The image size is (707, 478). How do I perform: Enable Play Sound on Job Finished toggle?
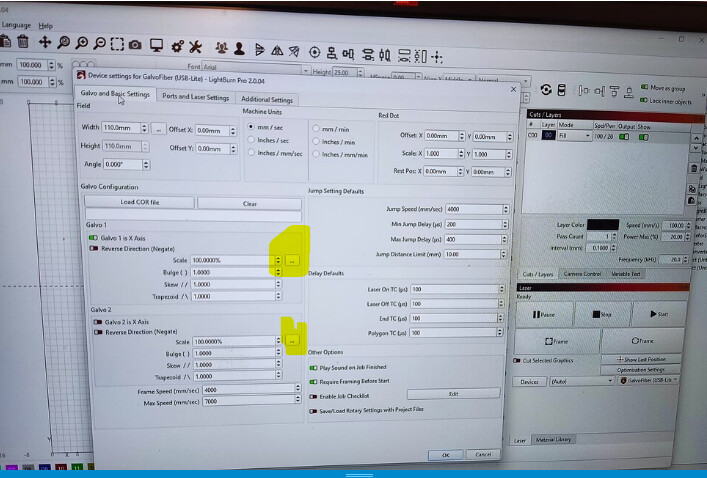313,368
